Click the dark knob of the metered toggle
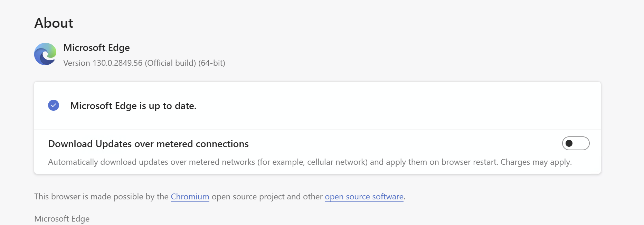The height and width of the screenshot is (225, 644). (569, 143)
